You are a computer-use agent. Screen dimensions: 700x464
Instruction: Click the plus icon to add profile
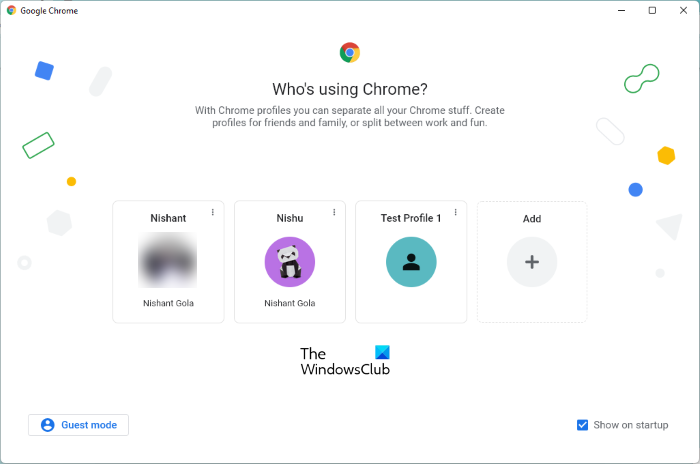[x=532, y=262]
